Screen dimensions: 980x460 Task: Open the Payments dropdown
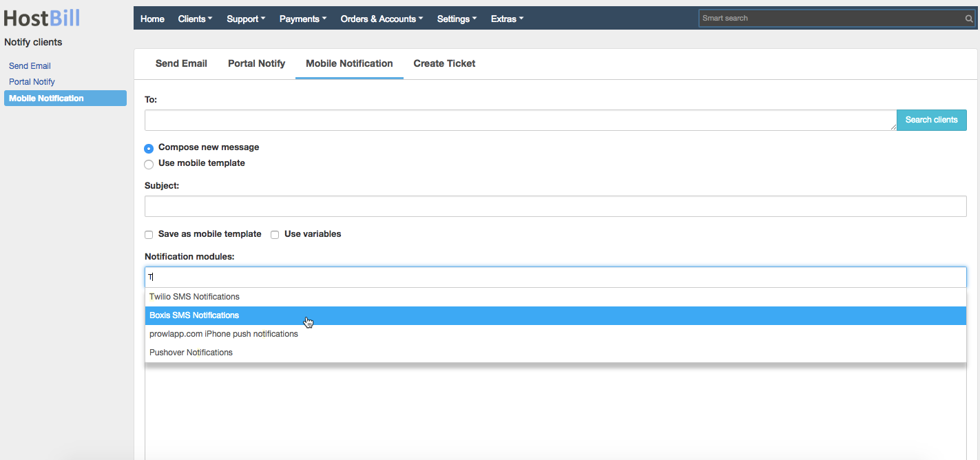tap(302, 19)
